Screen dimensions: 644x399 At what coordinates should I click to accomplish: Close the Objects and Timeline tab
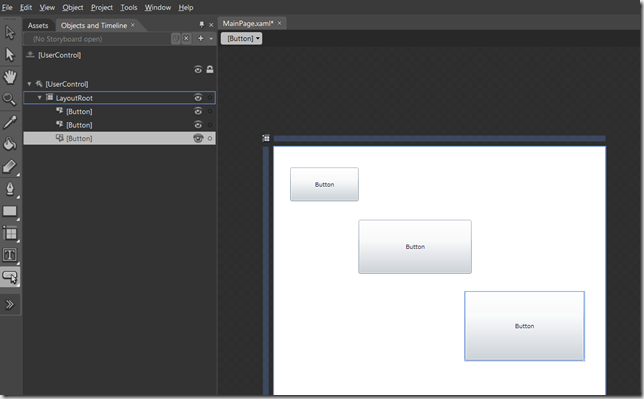click(x=133, y=25)
